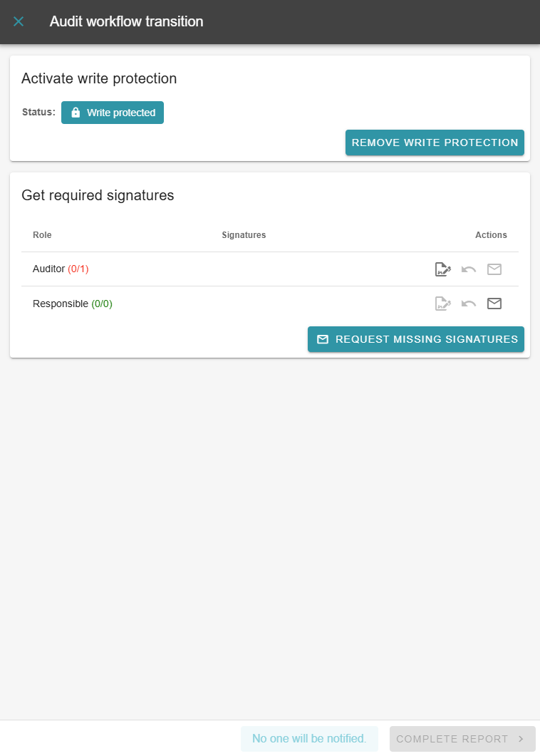Select the Role column header
The image size is (540, 756).
point(42,235)
